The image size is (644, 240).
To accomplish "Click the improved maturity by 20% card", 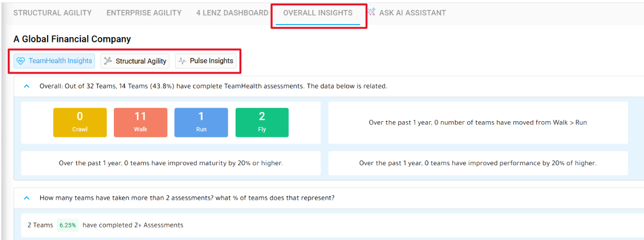I will click(x=171, y=163).
